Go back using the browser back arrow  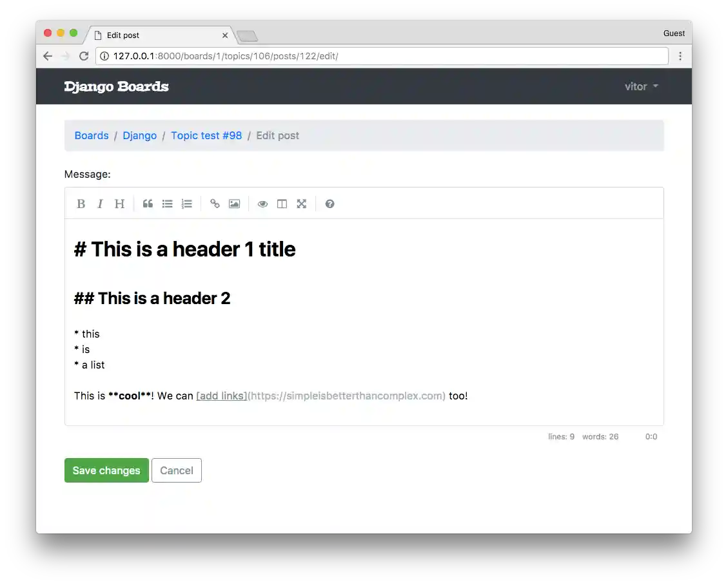pos(48,56)
